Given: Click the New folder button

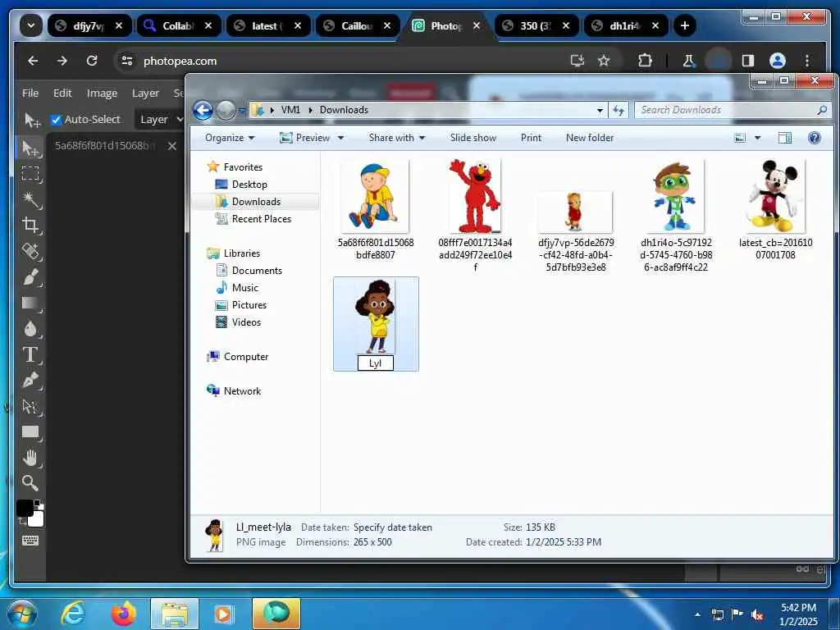Looking at the screenshot, I should [x=590, y=138].
